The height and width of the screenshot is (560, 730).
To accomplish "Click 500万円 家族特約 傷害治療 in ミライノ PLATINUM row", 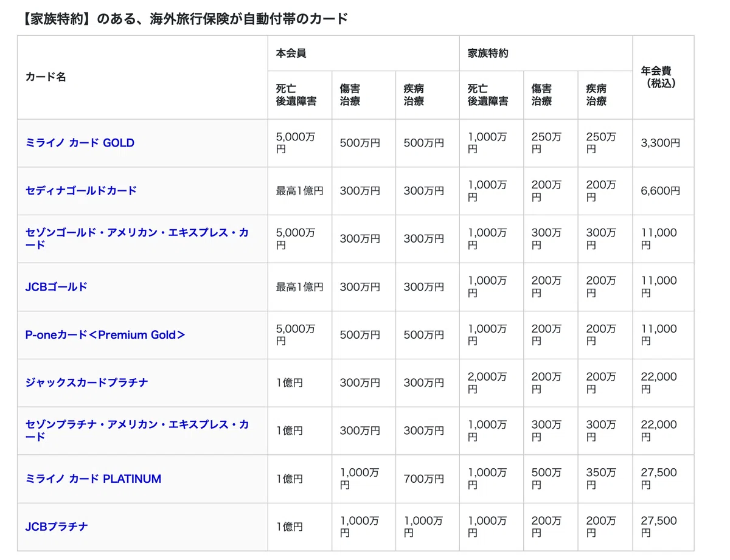I will tap(551, 479).
